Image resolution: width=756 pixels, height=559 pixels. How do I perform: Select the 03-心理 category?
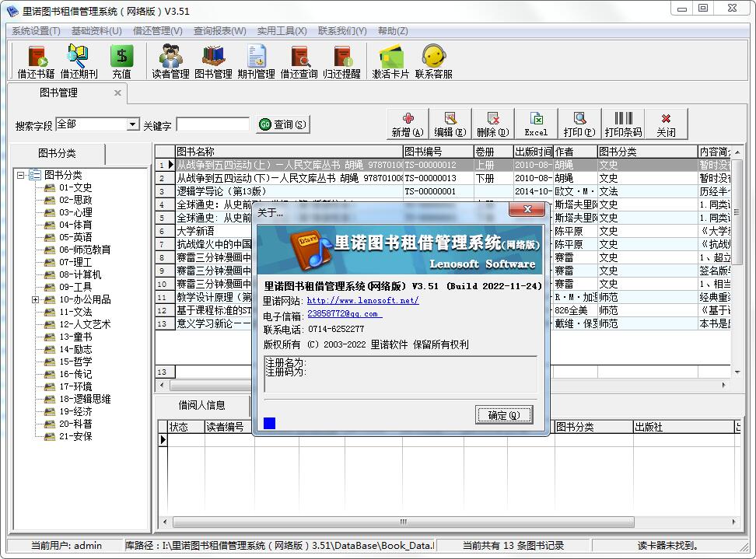pos(75,212)
